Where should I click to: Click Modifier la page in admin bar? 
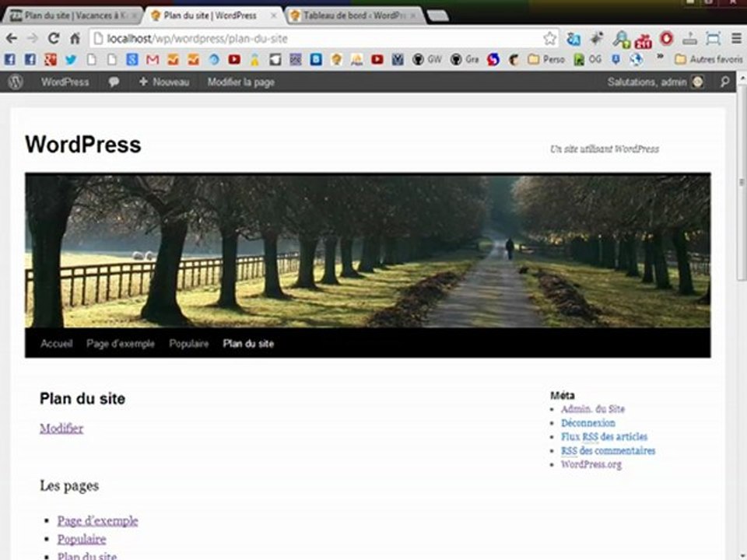click(x=240, y=82)
